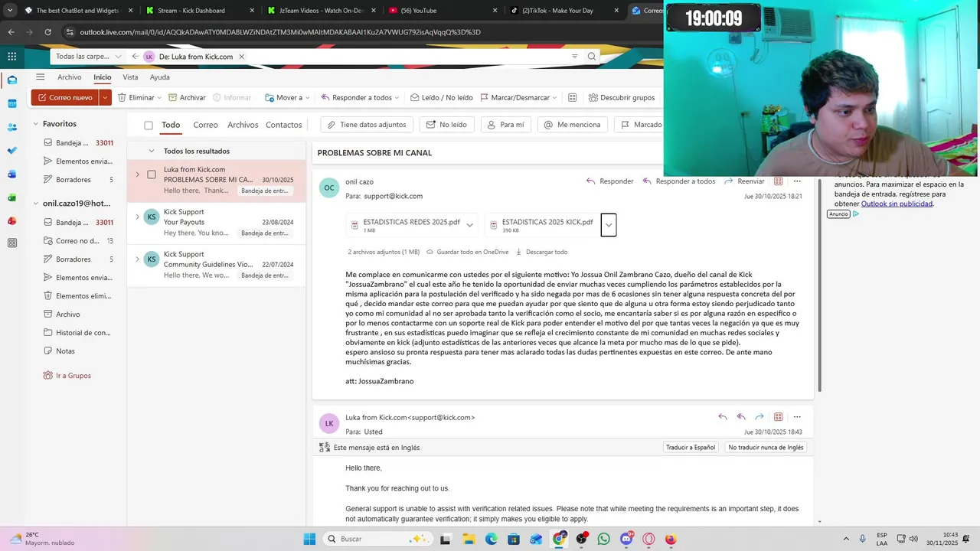Viewport: 980px width, 551px height.
Task: Open the Outlook app launcher grid
Action: point(11,56)
